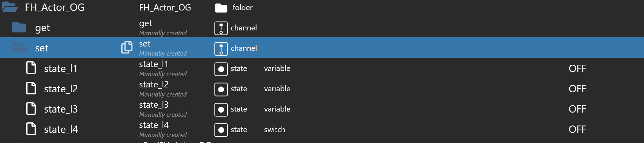This screenshot has width=644, height=143.
Task: Click the state_l4 state type icon
Action: pos(221,130)
